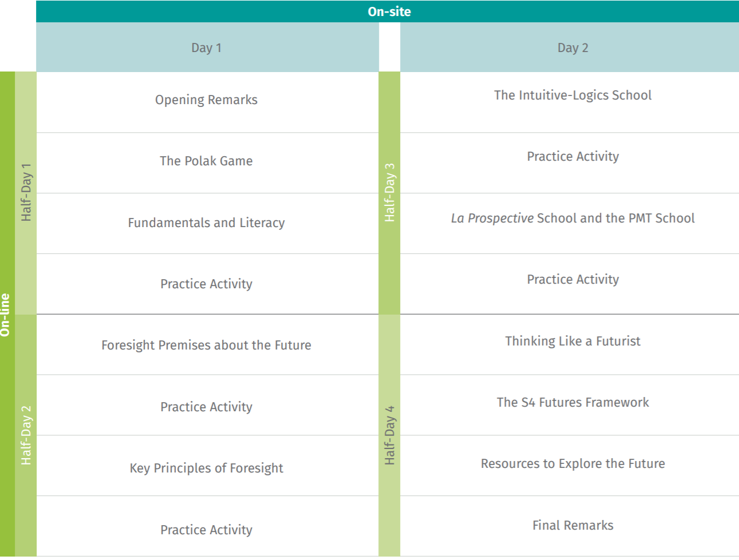Select the On-site header bar

(x=388, y=11)
